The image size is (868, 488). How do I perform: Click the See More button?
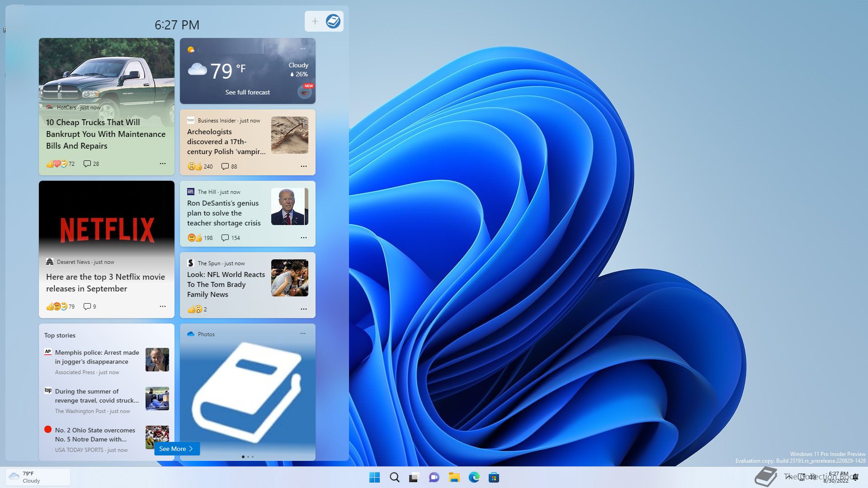click(177, 449)
